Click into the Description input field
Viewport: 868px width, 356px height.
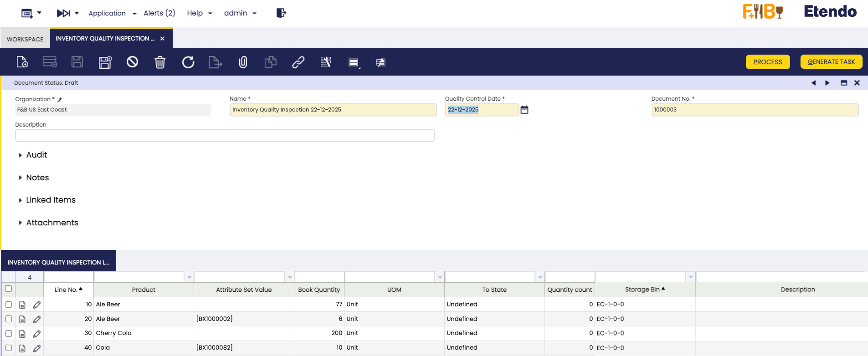[225, 136]
